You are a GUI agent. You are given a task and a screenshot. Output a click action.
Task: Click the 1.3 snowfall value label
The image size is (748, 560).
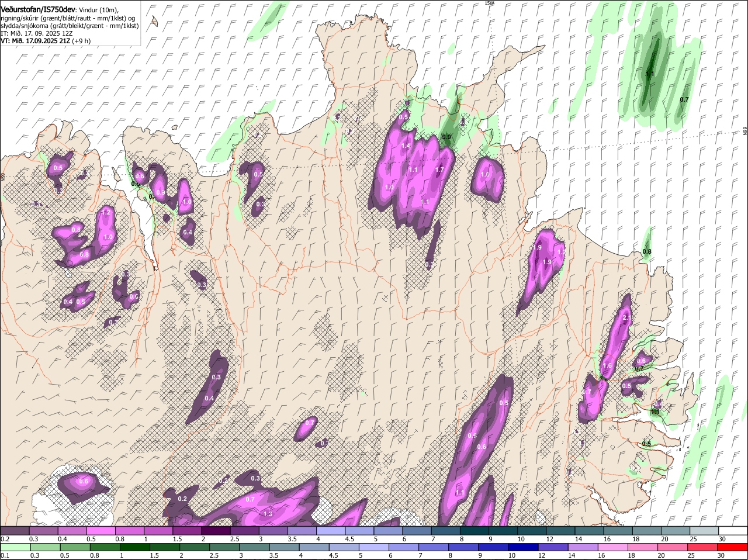coord(268,514)
